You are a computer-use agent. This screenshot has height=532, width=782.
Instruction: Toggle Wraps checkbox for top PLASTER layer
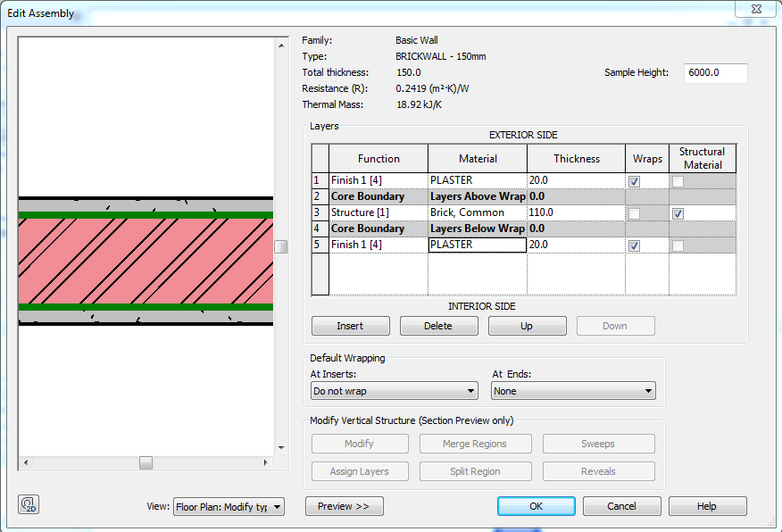(x=634, y=181)
